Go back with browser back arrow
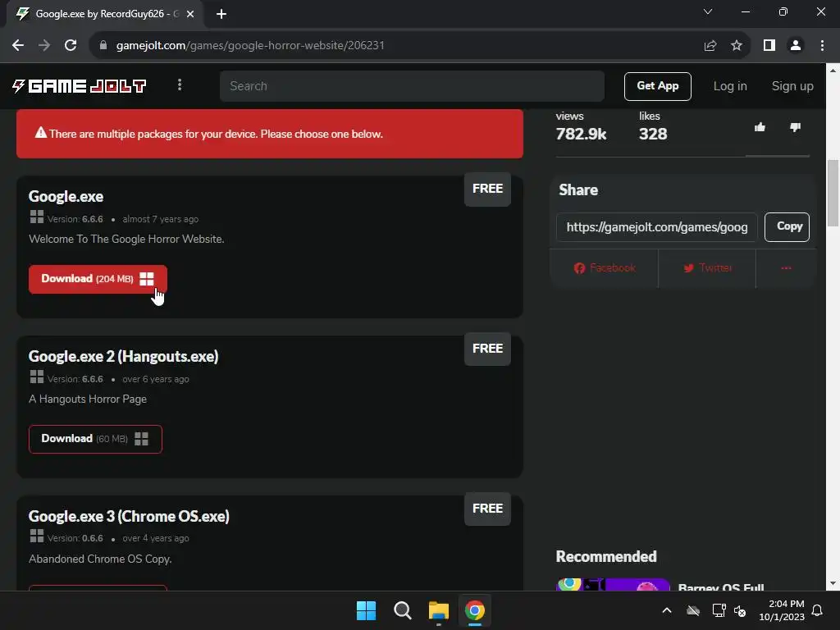Screen dimensions: 840x630 18,46
